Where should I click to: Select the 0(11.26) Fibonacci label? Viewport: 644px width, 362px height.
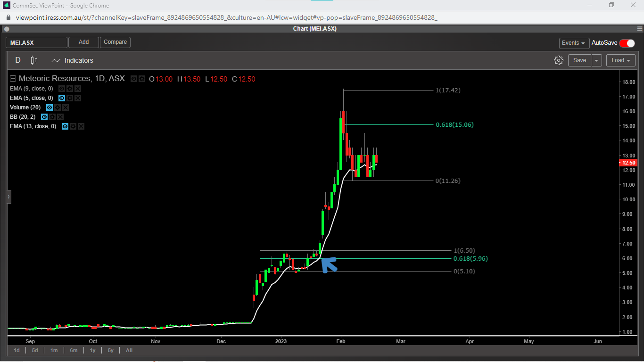(448, 181)
